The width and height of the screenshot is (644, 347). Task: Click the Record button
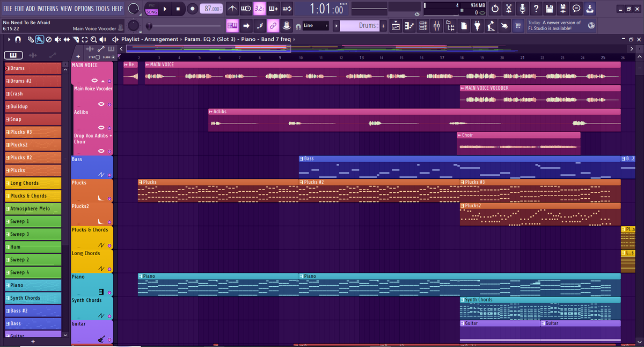(192, 9)
